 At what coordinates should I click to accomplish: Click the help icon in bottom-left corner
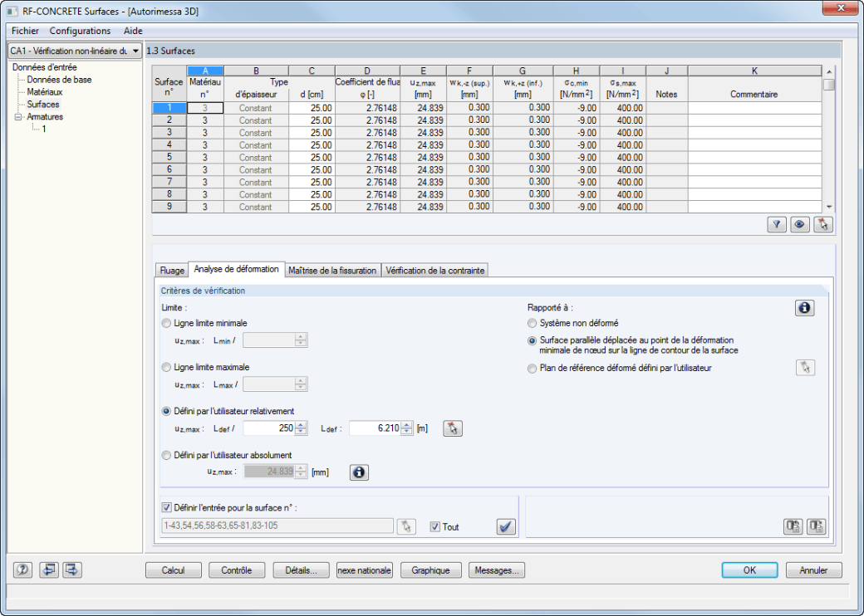pyautogui.click(x=22, y=570)
